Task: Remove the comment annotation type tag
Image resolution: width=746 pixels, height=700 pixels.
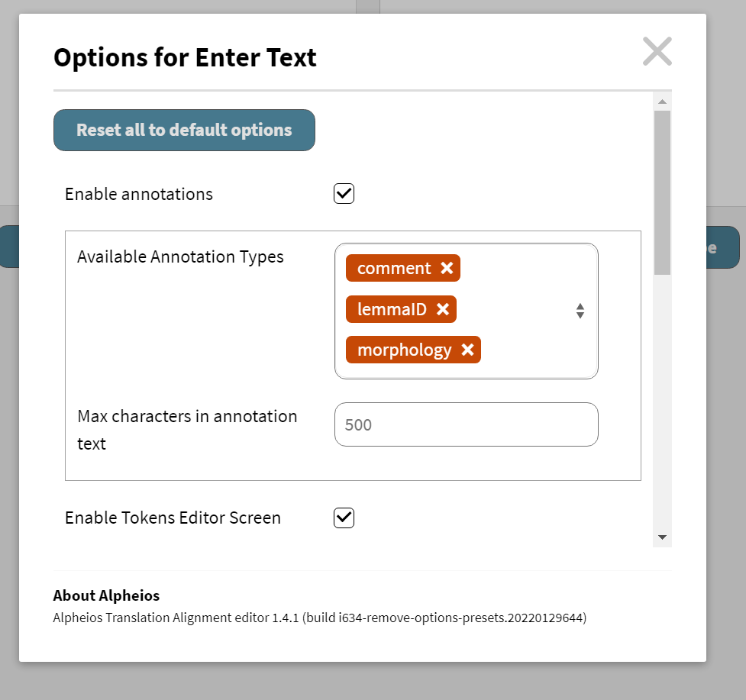Action: [x=449, y=268]
